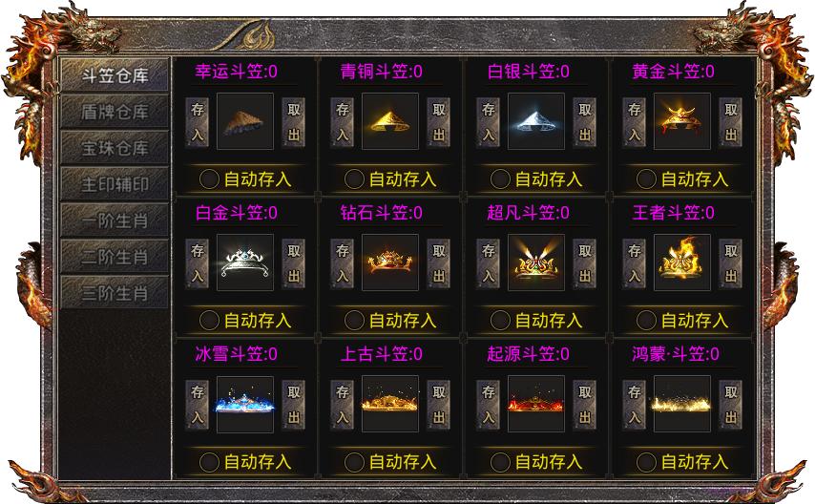
Task: Select the 青铜斗笠 golden hat icon
Action: point(389,122)
